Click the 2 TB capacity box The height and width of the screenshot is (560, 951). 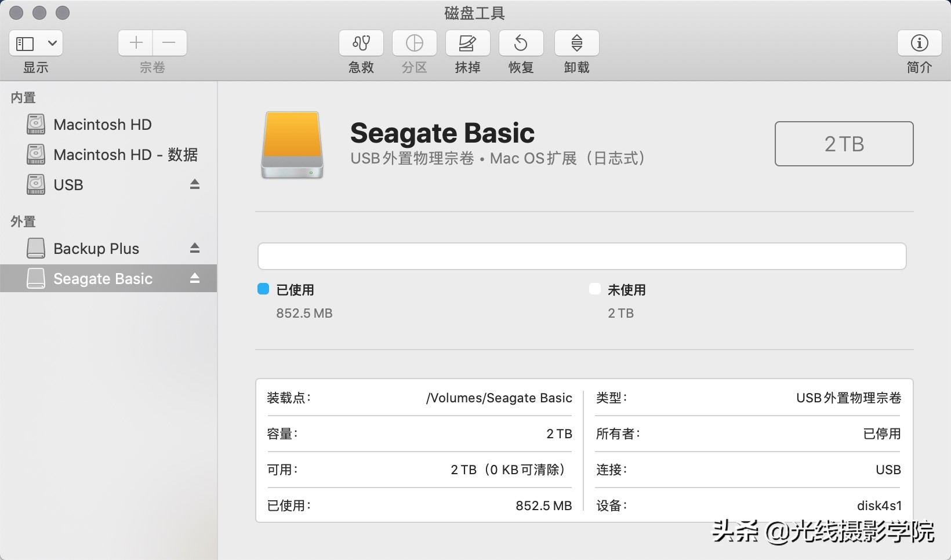pos(844,144)
